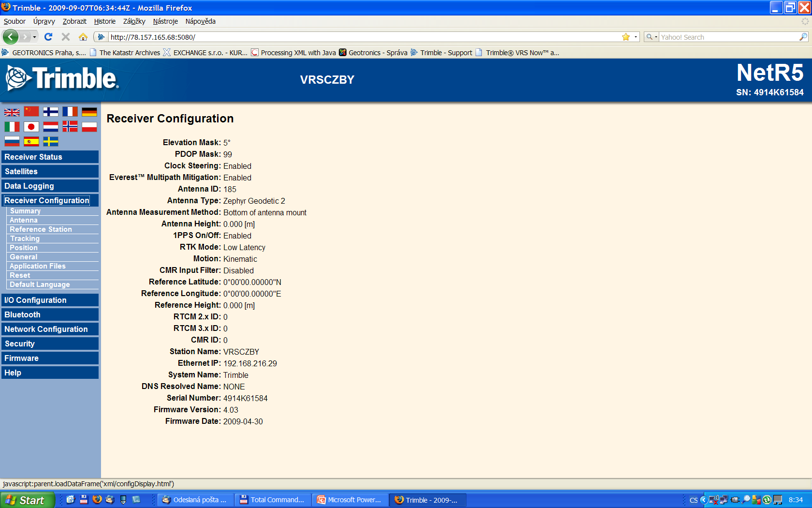The width and height of the screenshot is (812, 508).
Task: Click the Windows Start button
Action: click(27, 500)
